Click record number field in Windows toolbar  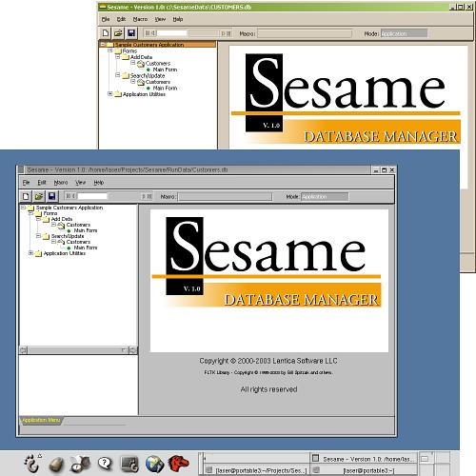click(172, 33)
